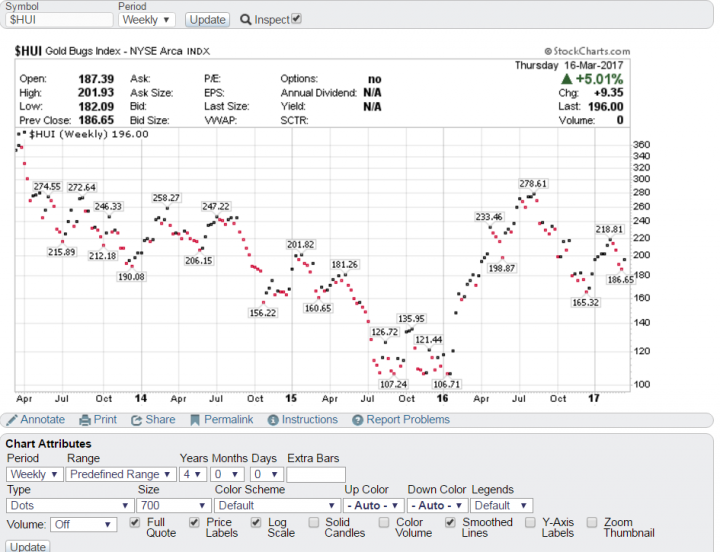Image resolution: width=720 pixels, height=552 pixels.
Task: Click the Inspect magnifier icon
Action: tap(245, 20)
